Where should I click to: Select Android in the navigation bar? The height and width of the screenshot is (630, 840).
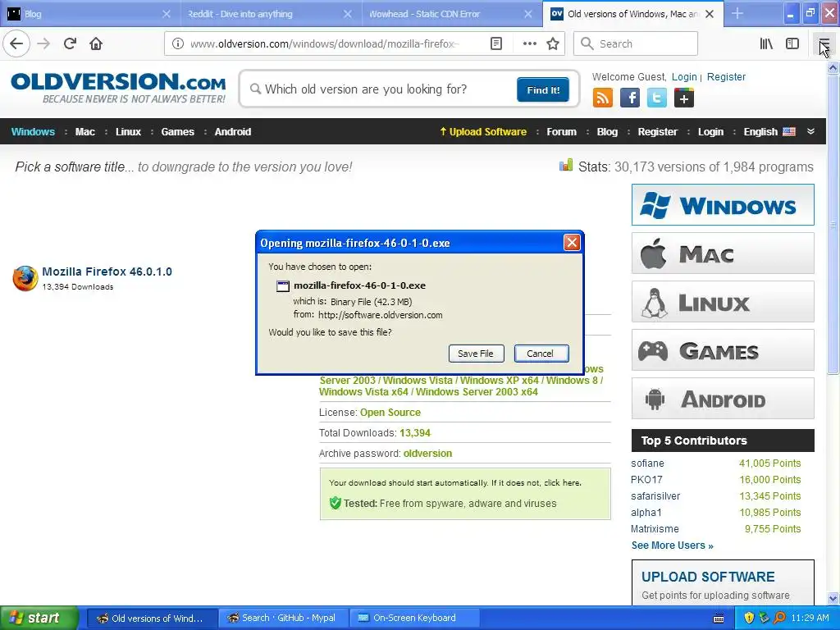232,132
